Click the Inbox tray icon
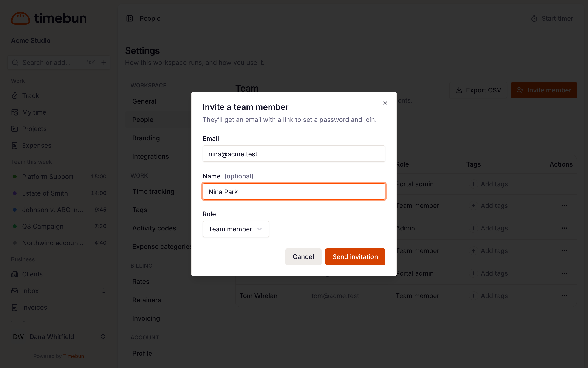The width and height of the screenshot is (588, 368). [14, 291]
